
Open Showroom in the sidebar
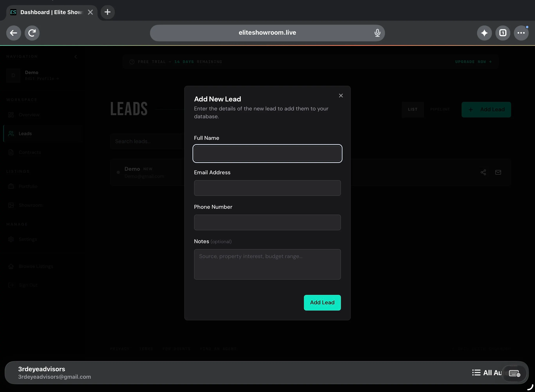[43, 205]
